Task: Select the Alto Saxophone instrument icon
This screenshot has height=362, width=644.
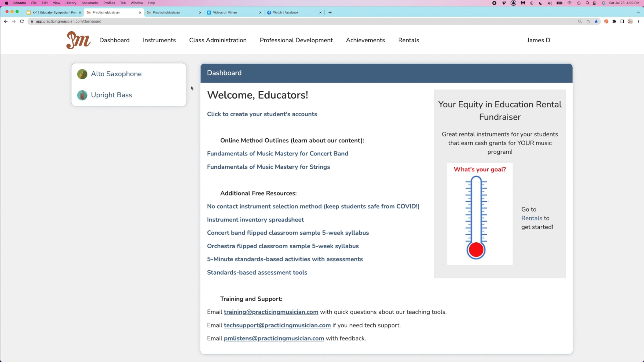Action: click(82, 74)
